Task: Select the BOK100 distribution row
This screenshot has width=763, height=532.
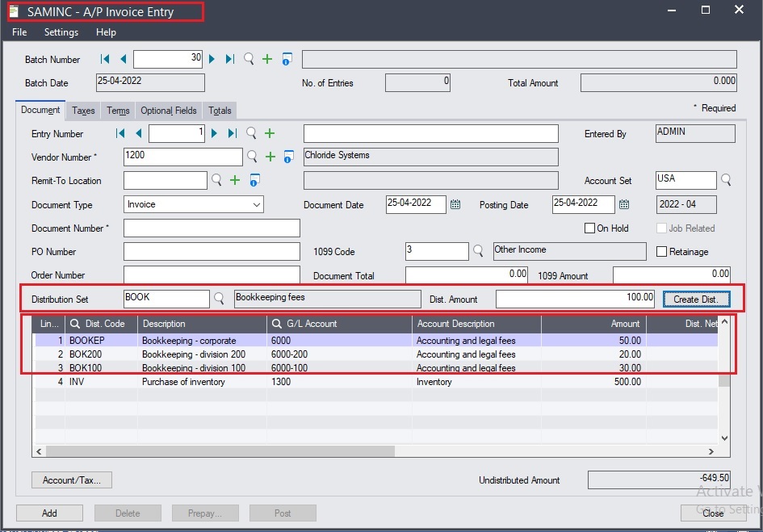Action: click(375, 367)
